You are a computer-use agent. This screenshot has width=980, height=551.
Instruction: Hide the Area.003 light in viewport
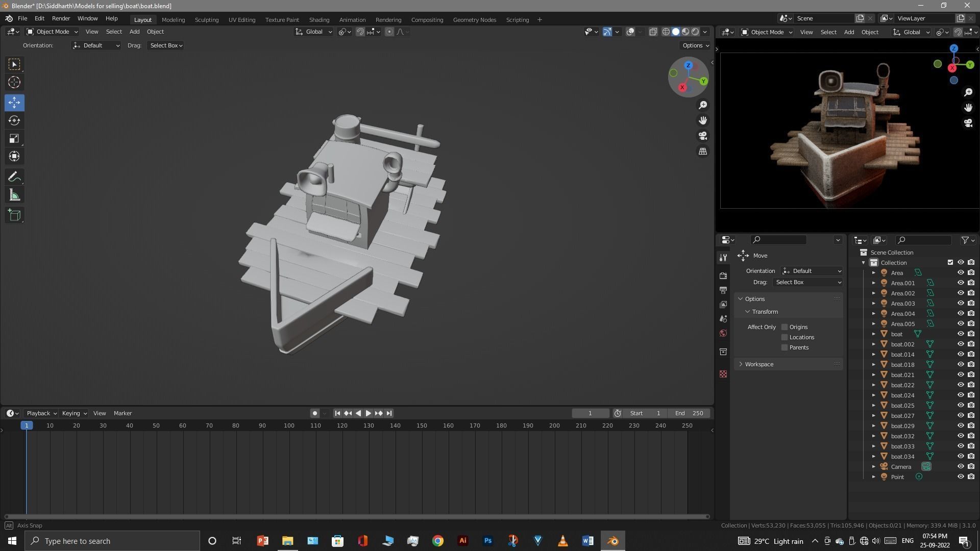[960, 303]
